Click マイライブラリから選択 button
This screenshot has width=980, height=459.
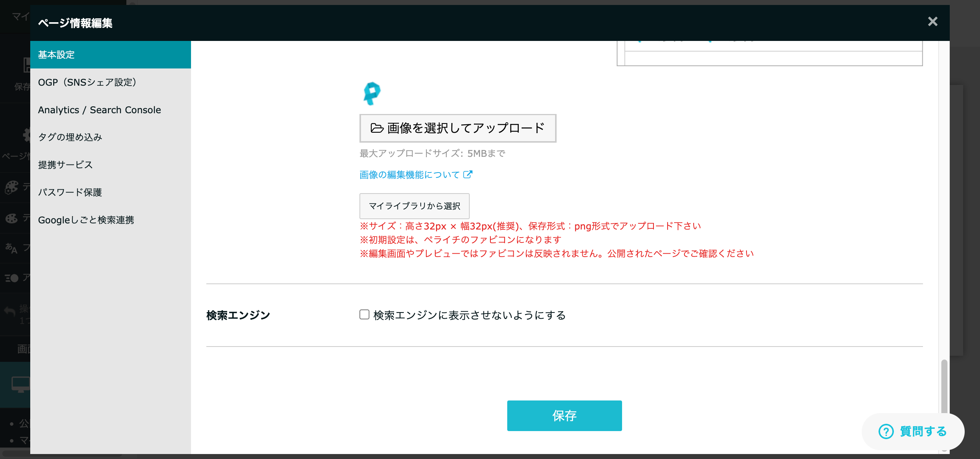(415, 206)
